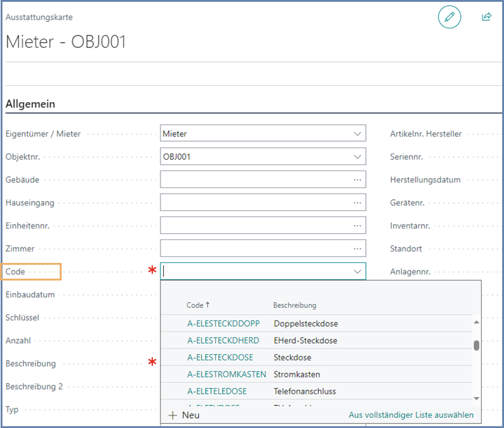Open lookup ellipsis for Gebäude field
504x428 pixels.
tap(357, 179)
